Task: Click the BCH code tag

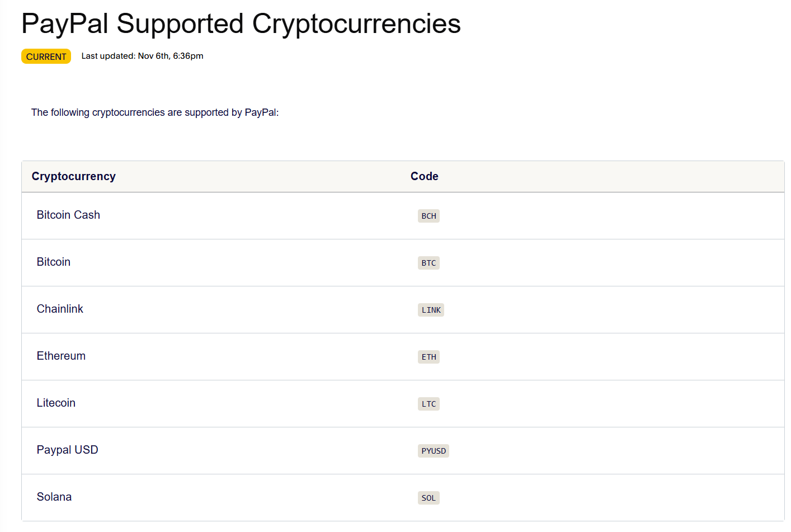Action: (429, 216)
